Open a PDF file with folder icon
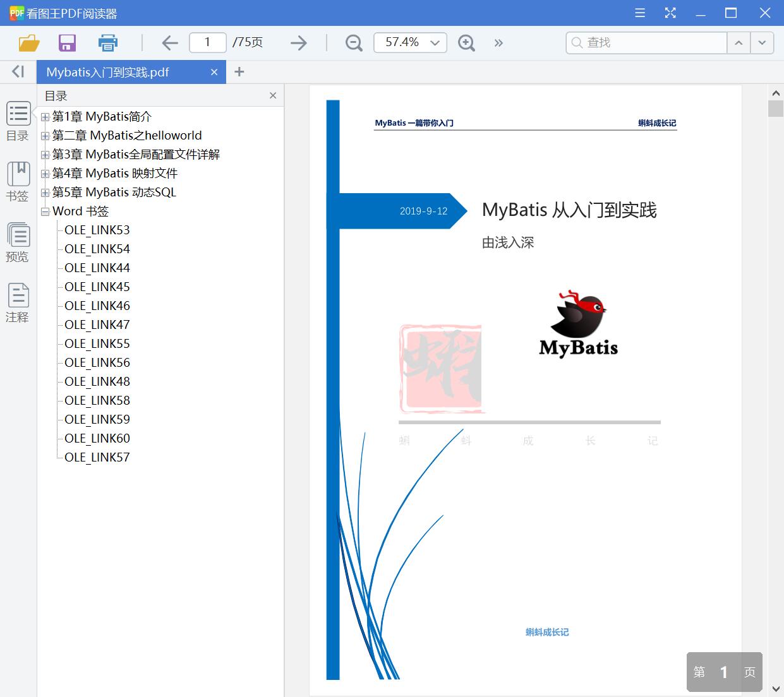This screenshot has height=697, width=784. coord(29,43)
